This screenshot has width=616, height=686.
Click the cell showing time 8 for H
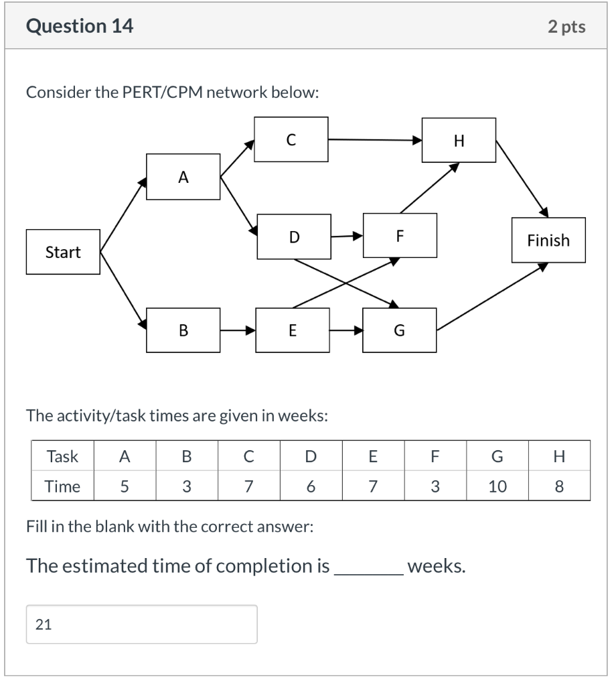coord(559,486)
